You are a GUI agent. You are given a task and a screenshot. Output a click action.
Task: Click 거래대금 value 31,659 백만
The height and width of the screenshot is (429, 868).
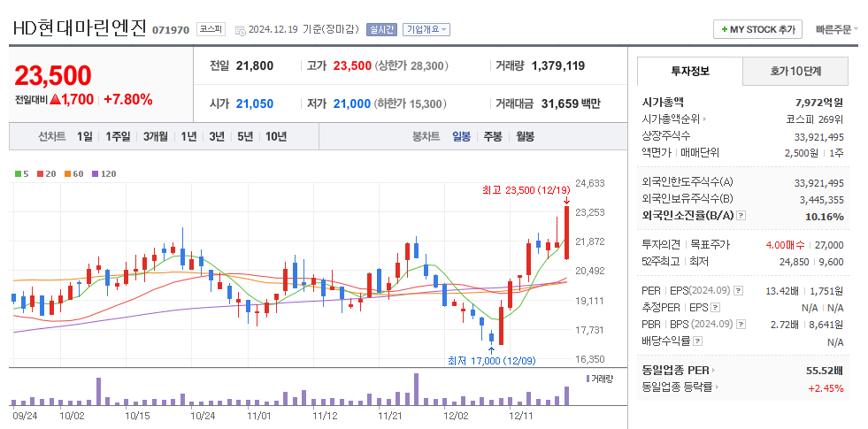(x=570, y=103)
